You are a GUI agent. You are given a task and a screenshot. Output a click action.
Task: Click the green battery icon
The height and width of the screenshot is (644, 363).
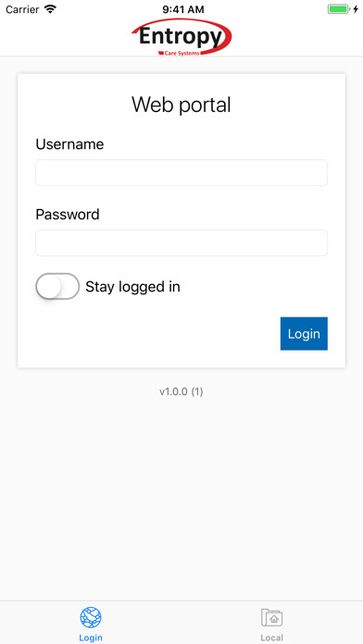pos(338,9)
